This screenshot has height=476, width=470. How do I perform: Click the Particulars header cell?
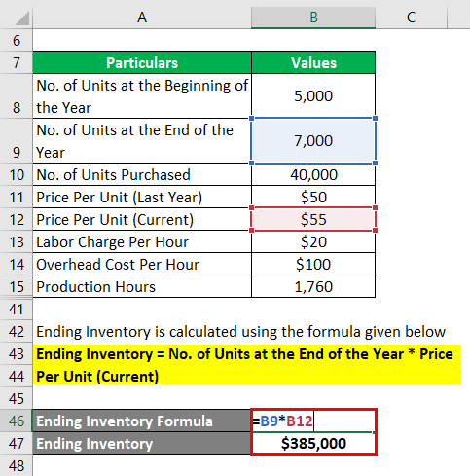coord(142,62)
